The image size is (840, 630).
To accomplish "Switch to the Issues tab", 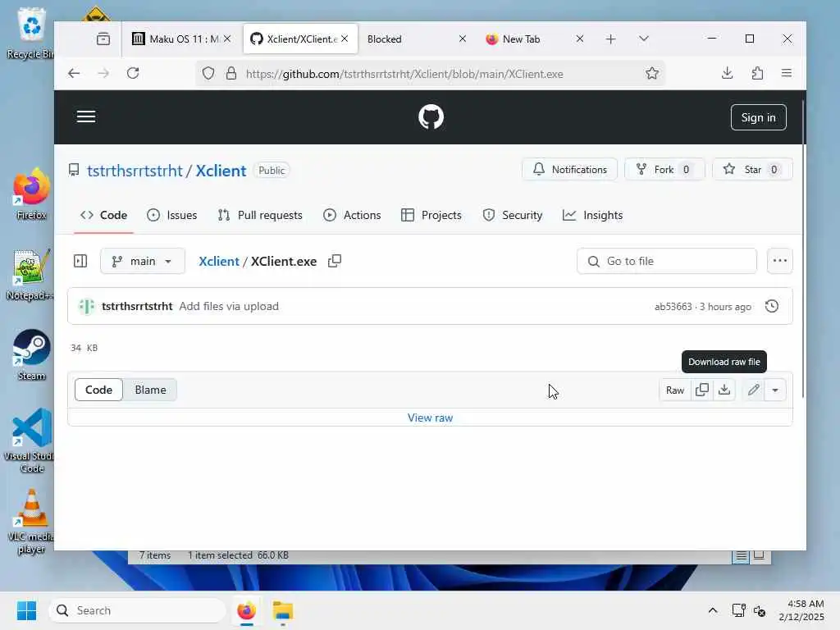I will (x=172, y=215).
